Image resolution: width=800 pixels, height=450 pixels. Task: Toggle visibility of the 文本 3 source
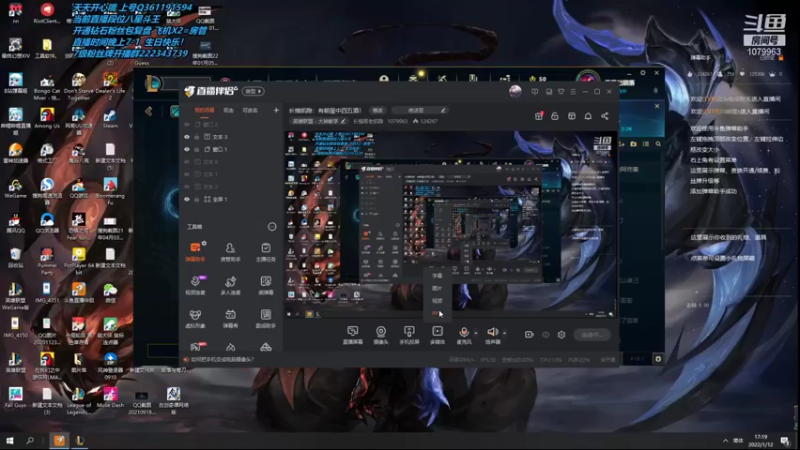click(x=187, y=137)
